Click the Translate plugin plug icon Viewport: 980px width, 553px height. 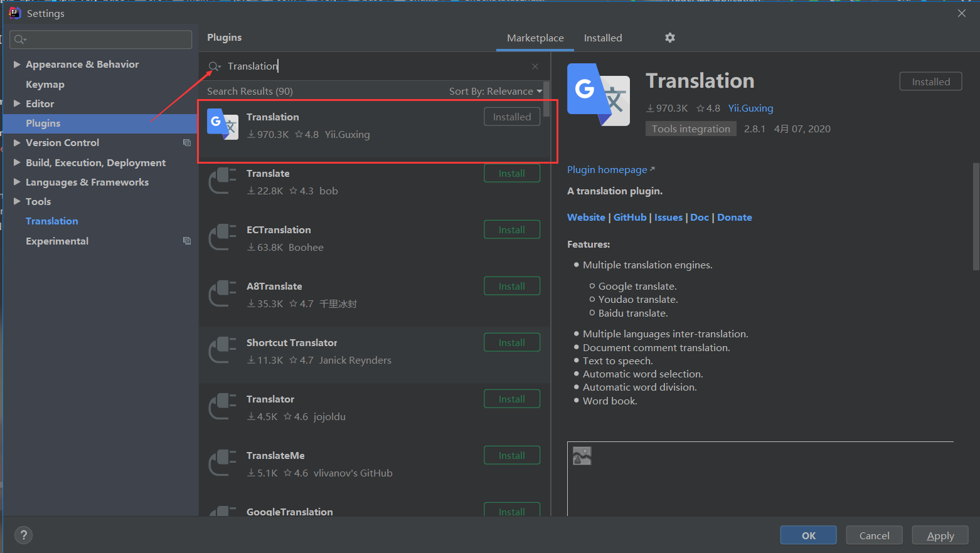tap(223, 181)
